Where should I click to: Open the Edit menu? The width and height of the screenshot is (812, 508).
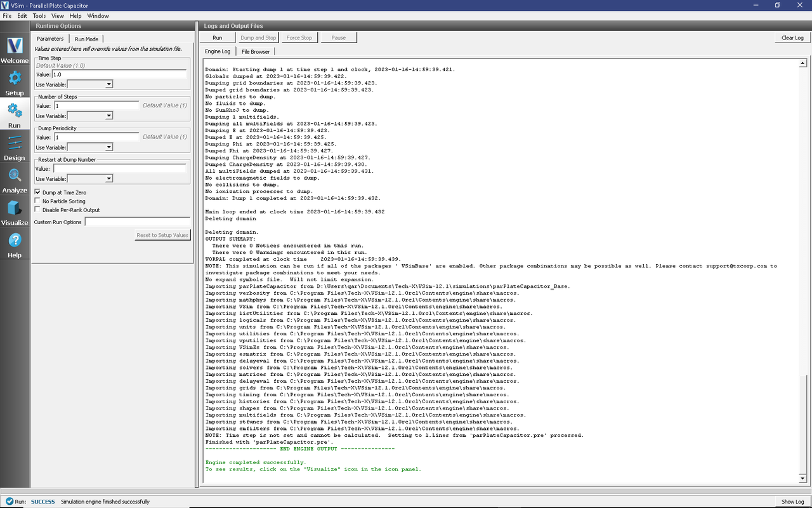[x=22, y=16]
